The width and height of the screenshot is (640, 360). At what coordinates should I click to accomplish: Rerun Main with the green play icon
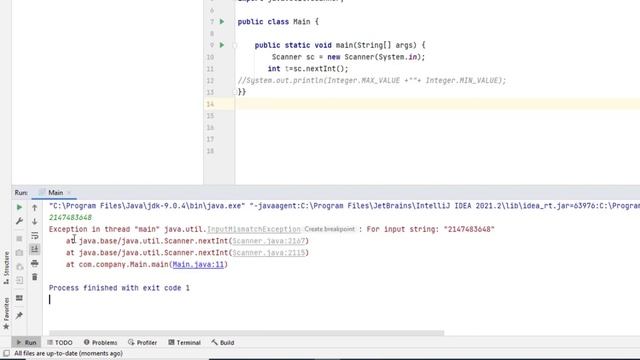click(x=19, y=207)
